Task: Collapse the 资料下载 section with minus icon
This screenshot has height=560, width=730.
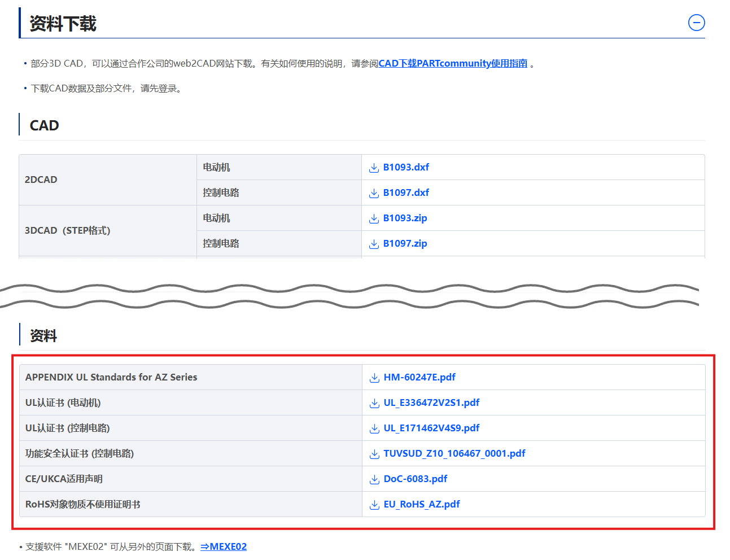Action: coord(696,23)
